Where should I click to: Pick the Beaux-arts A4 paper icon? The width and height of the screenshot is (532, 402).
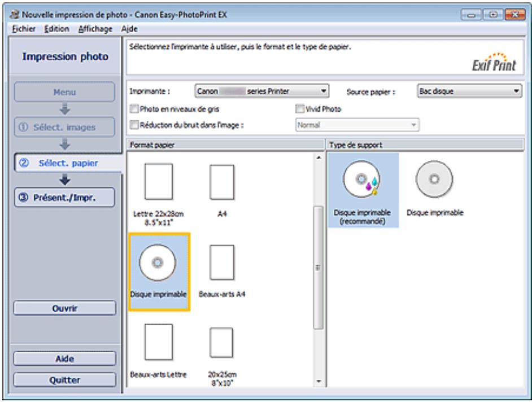222,262
